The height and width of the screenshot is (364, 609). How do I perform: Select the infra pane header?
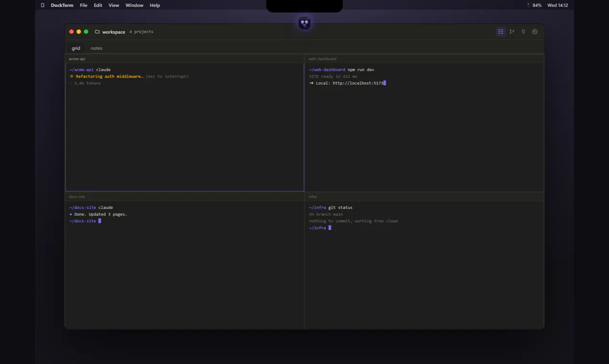[424, 197]
